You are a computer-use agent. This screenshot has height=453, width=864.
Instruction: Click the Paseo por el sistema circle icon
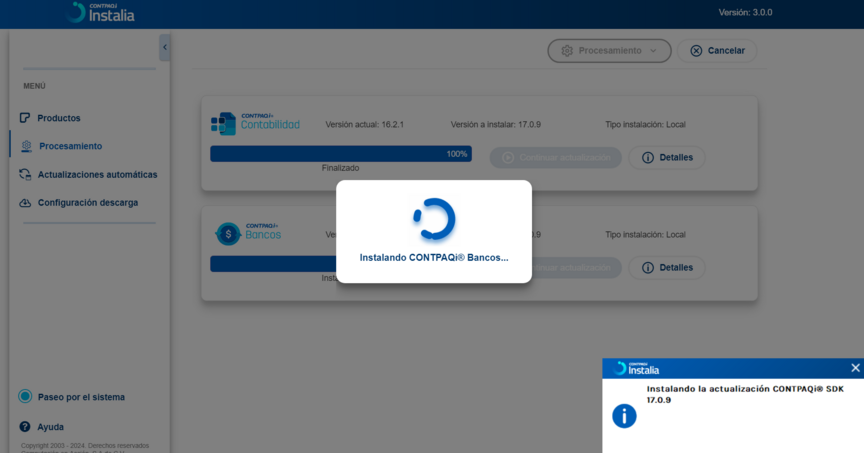(x=25, y=396)
